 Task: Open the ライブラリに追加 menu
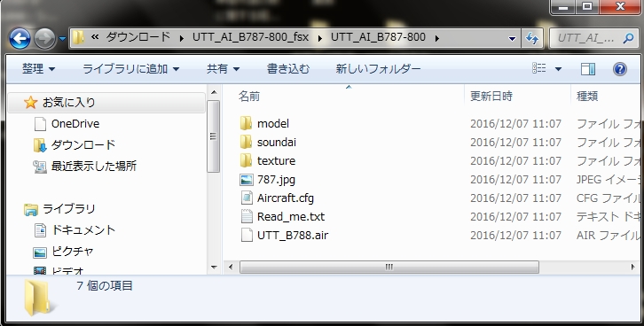click(131, 69)
